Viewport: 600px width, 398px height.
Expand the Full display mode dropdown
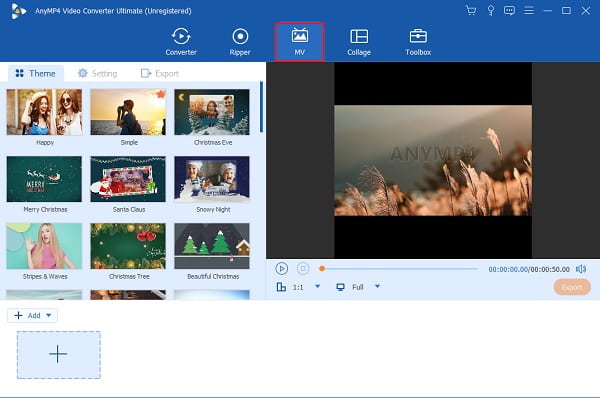pyautogui.click(x=377, y=286)
